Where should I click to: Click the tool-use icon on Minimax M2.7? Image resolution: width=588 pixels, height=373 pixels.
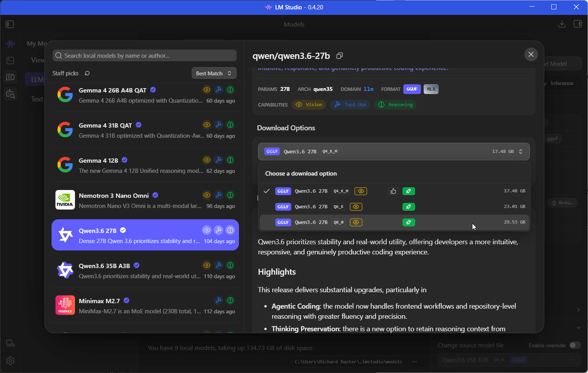219,300
